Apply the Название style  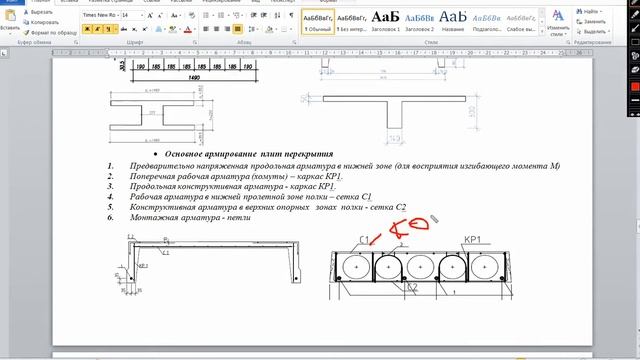click(x=453, y=22)
